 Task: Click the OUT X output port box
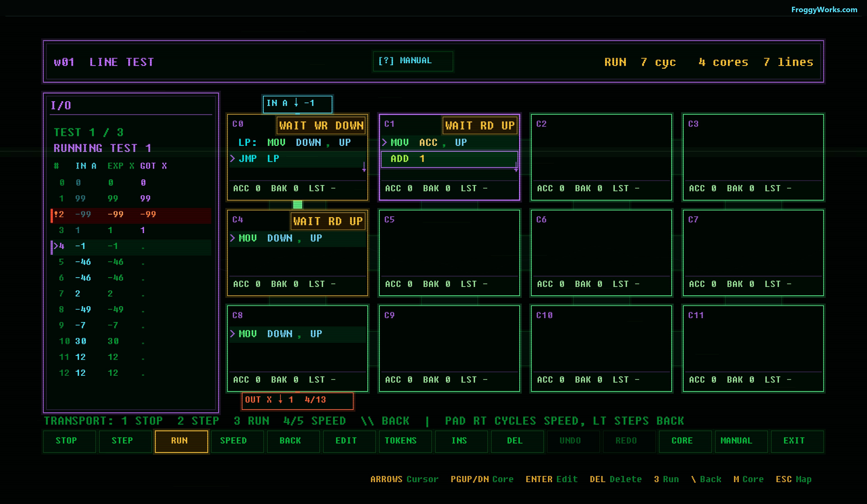click(x=298, y=401)
